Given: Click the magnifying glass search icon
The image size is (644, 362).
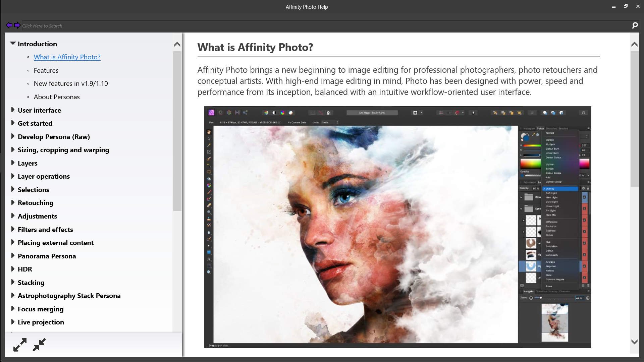Looking at the screenshot, I should point(635,25).
